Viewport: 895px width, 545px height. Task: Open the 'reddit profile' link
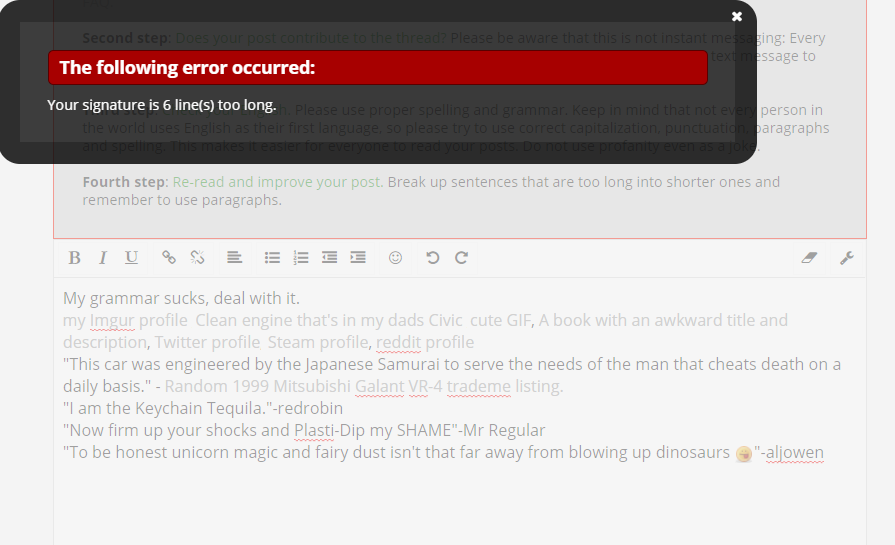tap(425, 342)
